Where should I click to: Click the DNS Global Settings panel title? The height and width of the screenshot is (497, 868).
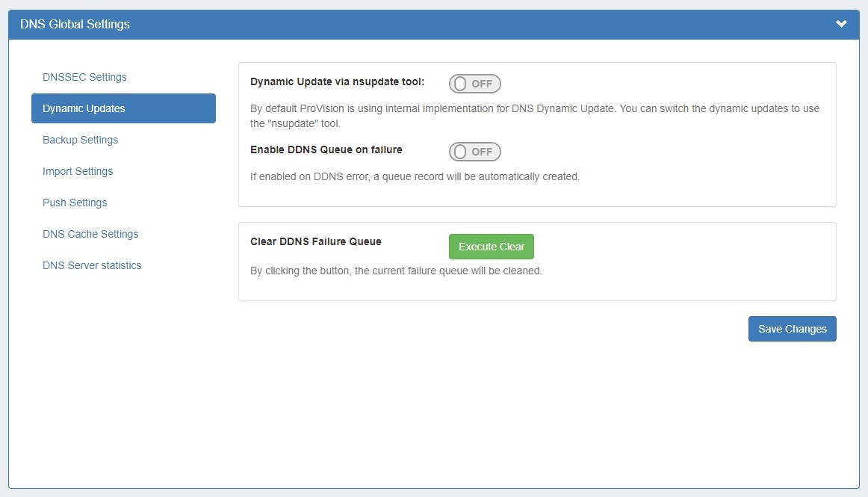pos(75,24)
